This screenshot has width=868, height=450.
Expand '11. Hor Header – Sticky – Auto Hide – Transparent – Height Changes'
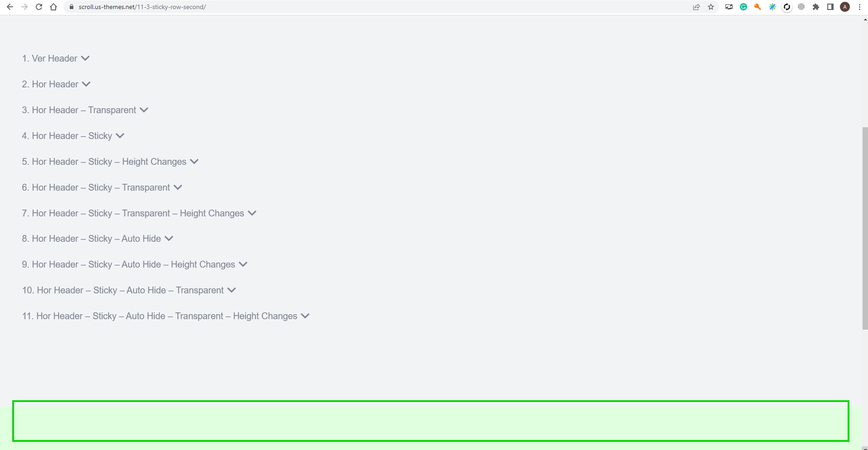point(305,316)
